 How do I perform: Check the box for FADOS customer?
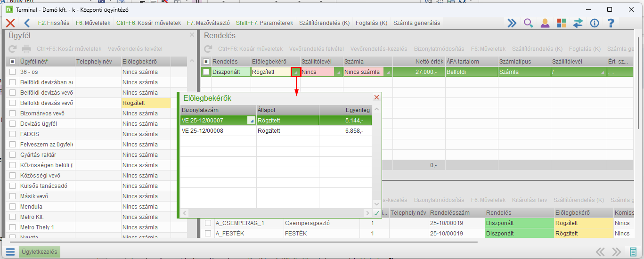(13, 134)
